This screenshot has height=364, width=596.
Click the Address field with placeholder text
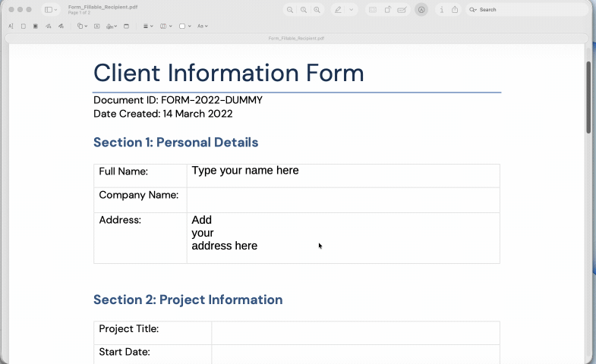[x=343, y=238]
